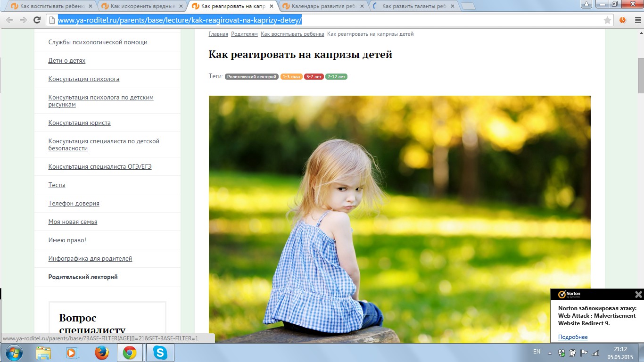Open 'Консультация психолога по детским рисункам'

[x=101, y=101]
